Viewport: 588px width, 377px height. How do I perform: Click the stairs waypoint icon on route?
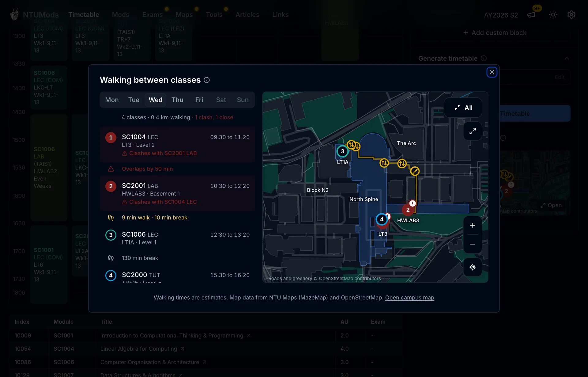(415, 171)
